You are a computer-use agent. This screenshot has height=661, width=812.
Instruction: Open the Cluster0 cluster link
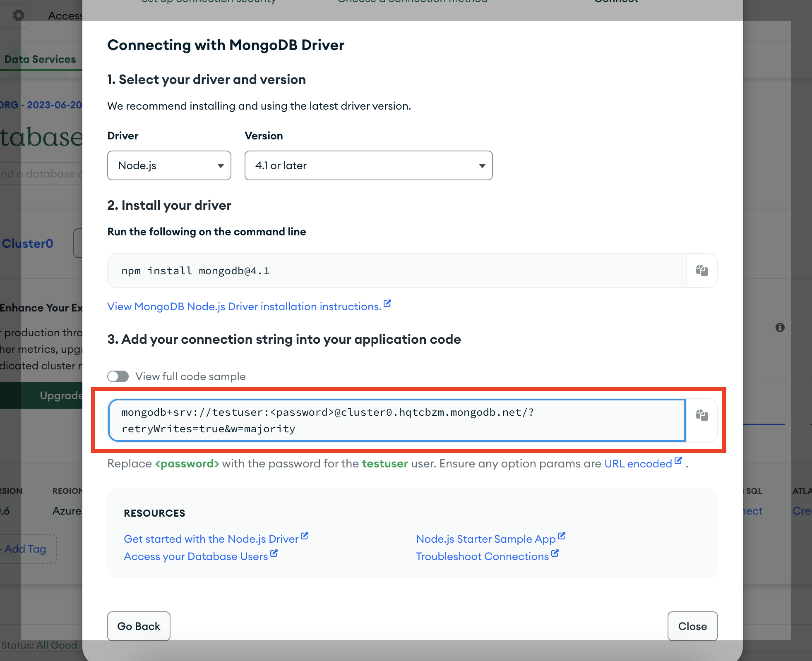[28, 244]
